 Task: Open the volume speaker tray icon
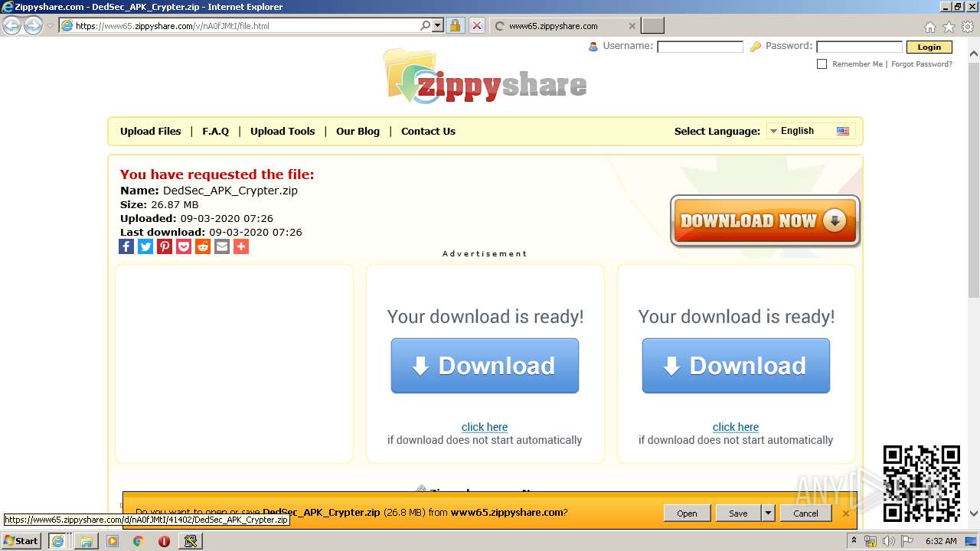pyautogui.click(x=888, y=541)
